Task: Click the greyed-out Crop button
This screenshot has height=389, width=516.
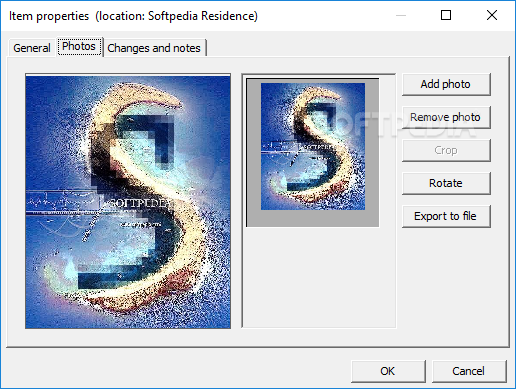Action: click(x=446, y=150)
